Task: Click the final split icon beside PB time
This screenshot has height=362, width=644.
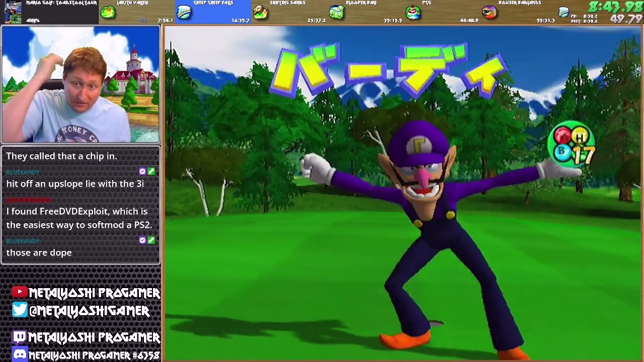Action: [x=563, y=12]
